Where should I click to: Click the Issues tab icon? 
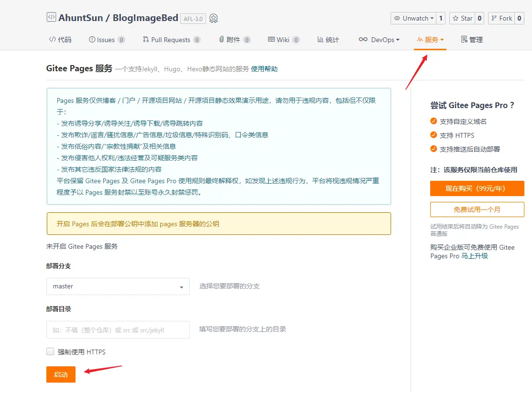pyautogui.click(x=92, y=39)
